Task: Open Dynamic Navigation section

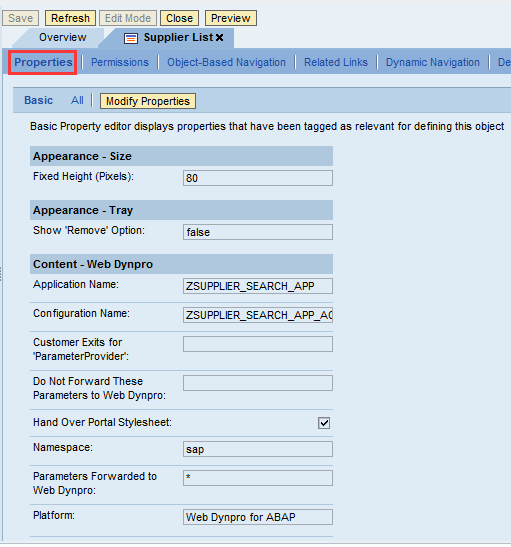Action: click(x=433, y=62)
